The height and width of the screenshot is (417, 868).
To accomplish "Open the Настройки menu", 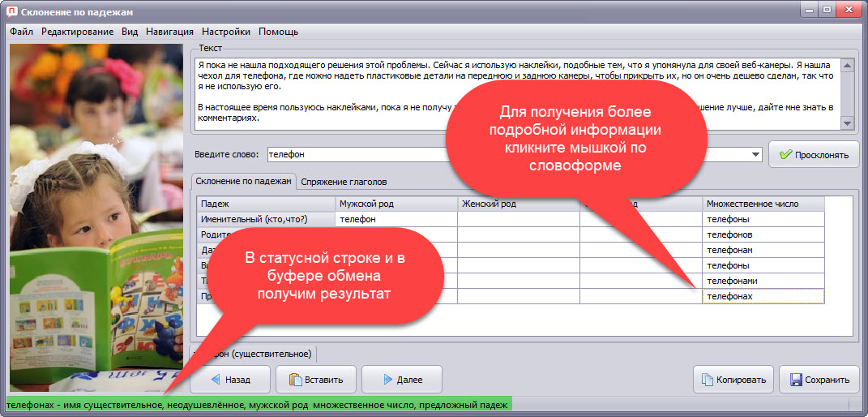I will (226, 32).
